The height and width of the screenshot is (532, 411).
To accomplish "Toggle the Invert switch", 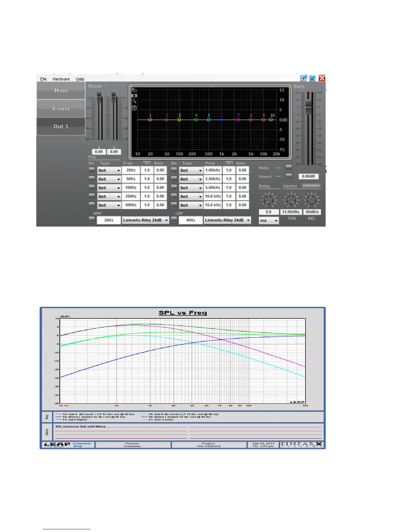I will click(x=288, y=176).
